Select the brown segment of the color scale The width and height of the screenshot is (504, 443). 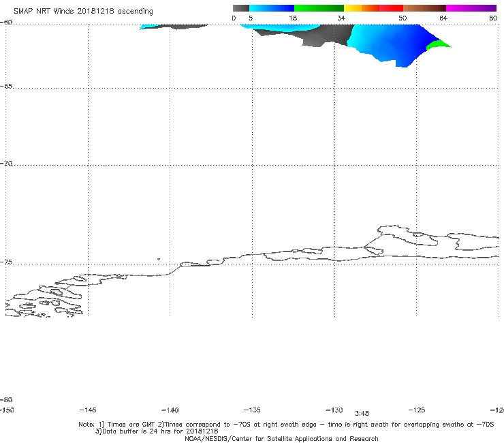[x=424, y=8]
